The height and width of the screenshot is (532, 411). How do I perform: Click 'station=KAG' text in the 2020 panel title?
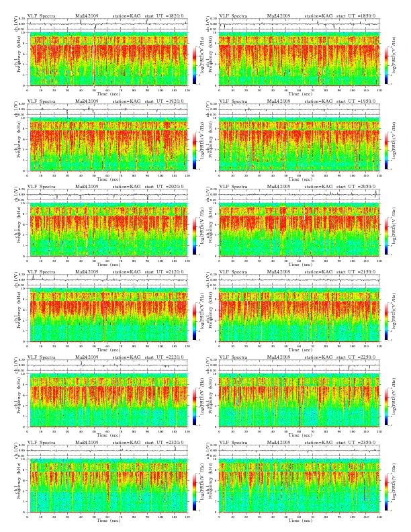[126, 187]
